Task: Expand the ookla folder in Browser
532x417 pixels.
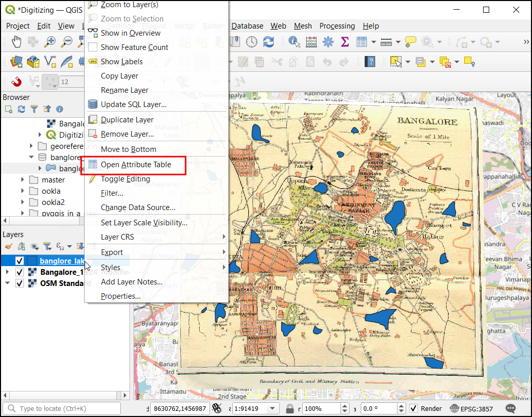Action: pyautogui.click(x=23, y=191)
